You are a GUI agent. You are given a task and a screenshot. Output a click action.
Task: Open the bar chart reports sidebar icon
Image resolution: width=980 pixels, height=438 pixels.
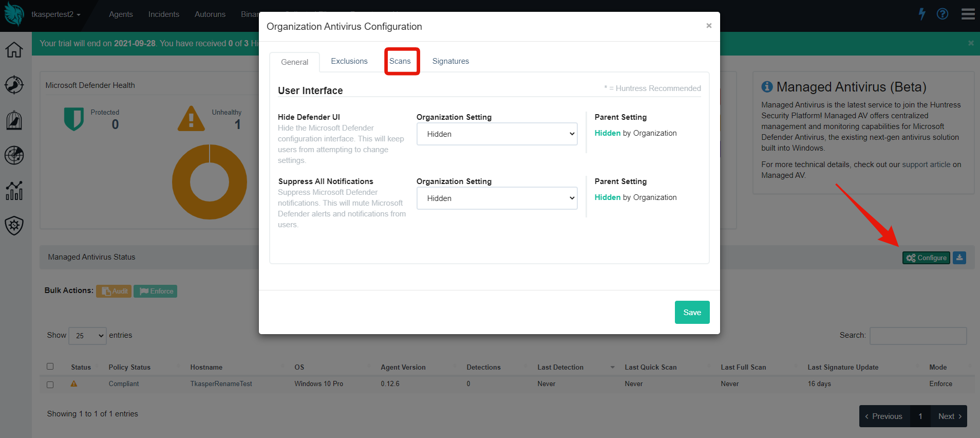point(14,190)
